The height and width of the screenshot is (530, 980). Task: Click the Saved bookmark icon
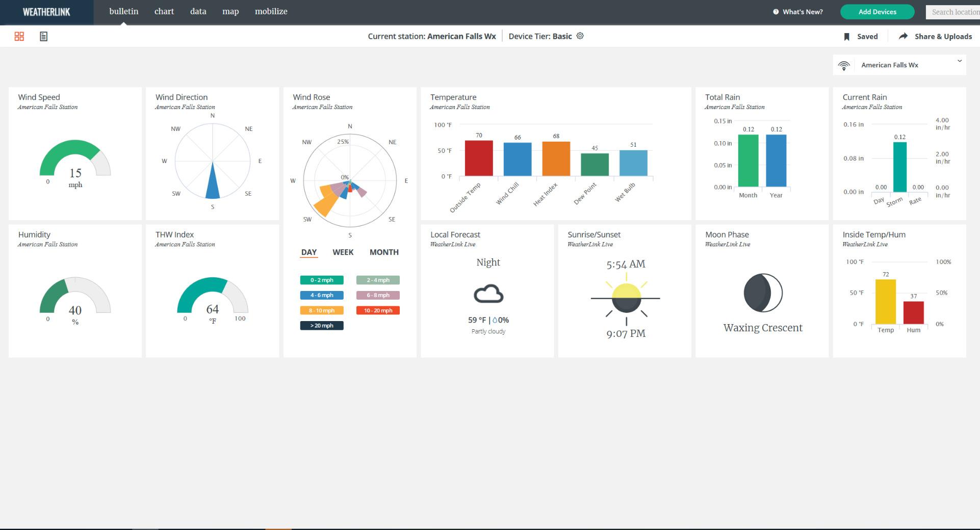(x=847, y=37)
